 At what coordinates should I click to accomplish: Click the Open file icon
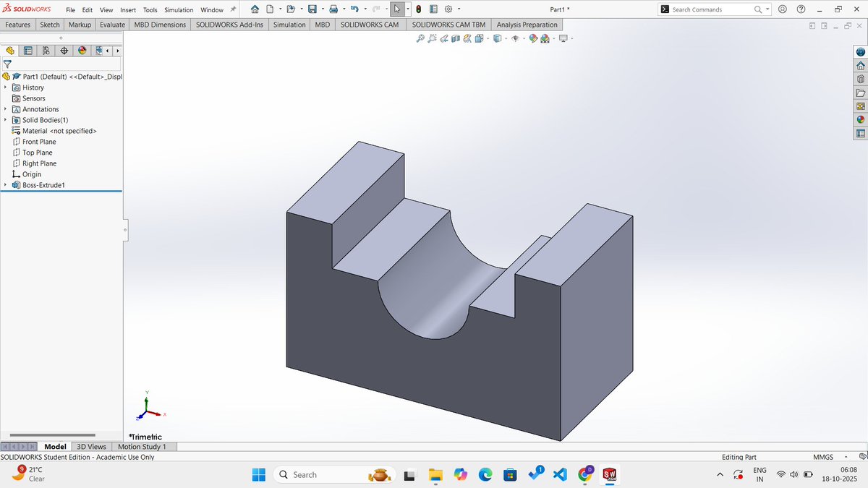[x=291, y=9]
